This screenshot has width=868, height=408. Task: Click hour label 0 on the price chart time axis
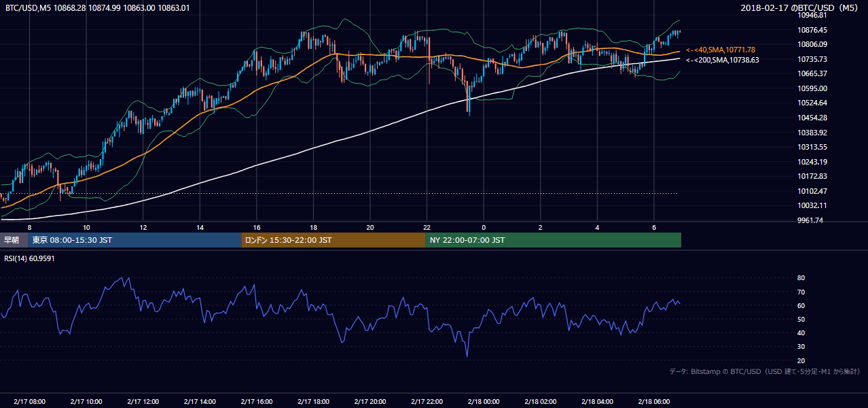click(x=484, y=227)
